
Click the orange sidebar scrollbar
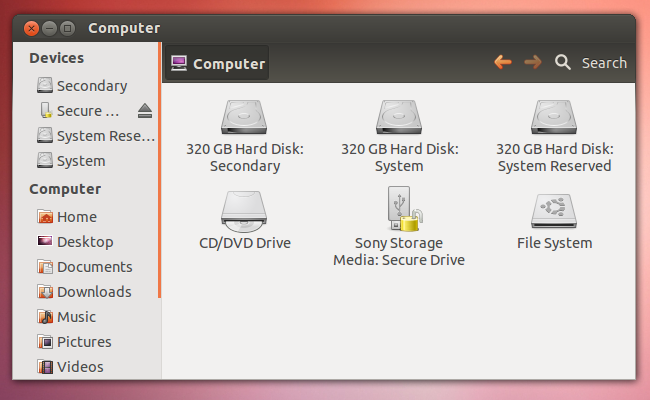[x=159, y=170]
